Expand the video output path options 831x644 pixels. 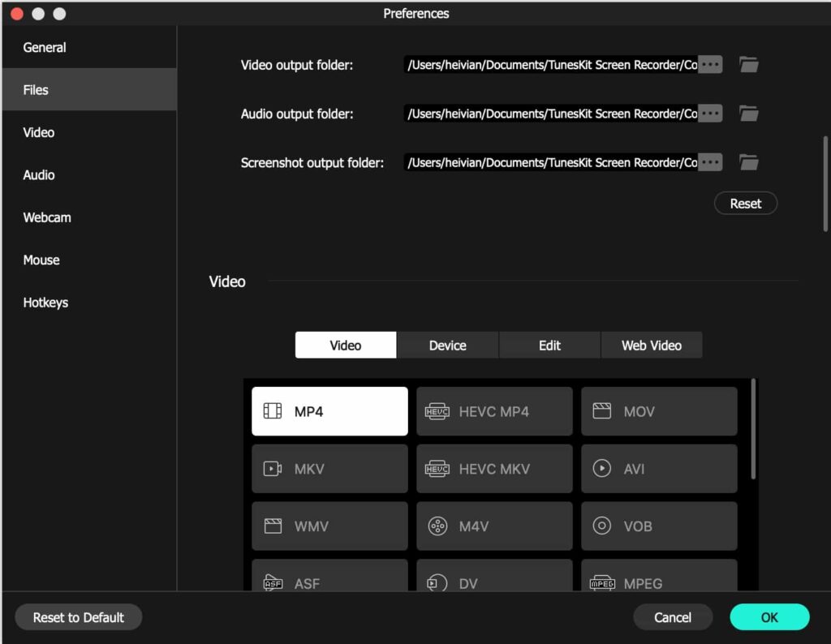pos(709,64)
